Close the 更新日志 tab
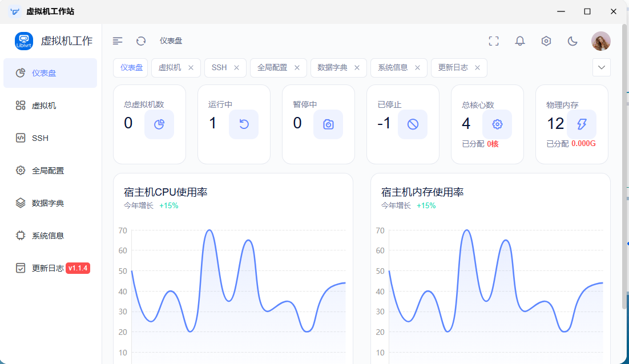The width and height of the screenshot is (629, 364). (x=477, y=68)
